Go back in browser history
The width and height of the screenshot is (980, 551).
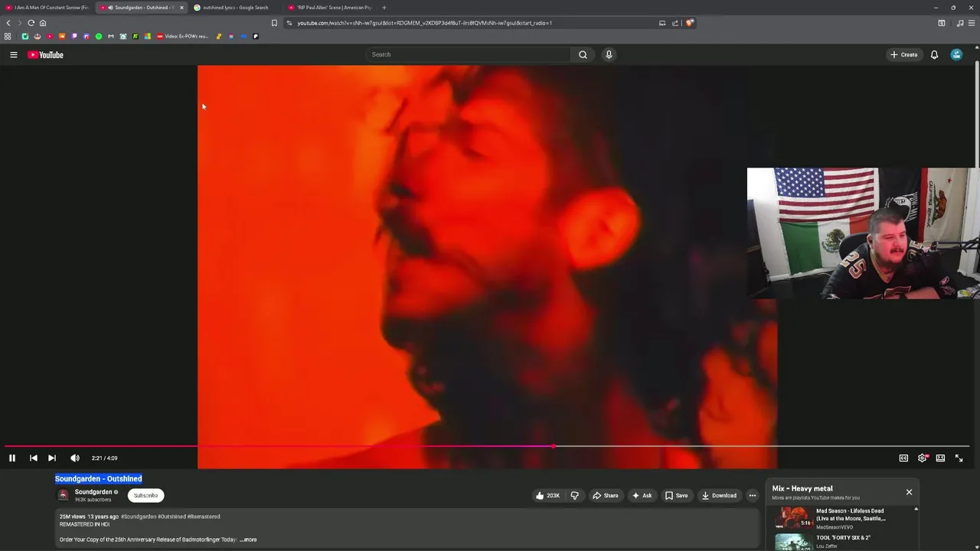8,23
